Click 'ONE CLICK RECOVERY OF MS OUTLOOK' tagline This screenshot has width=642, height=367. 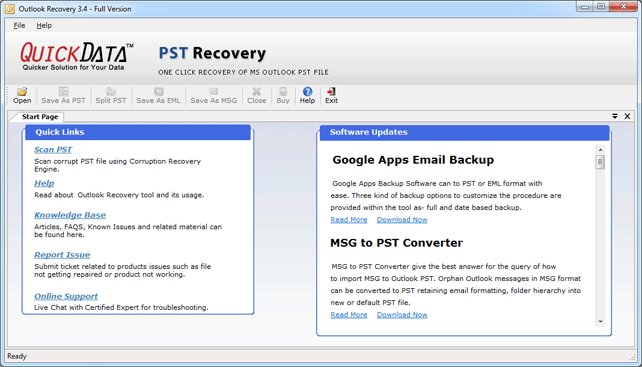click(x=243, y=72)
